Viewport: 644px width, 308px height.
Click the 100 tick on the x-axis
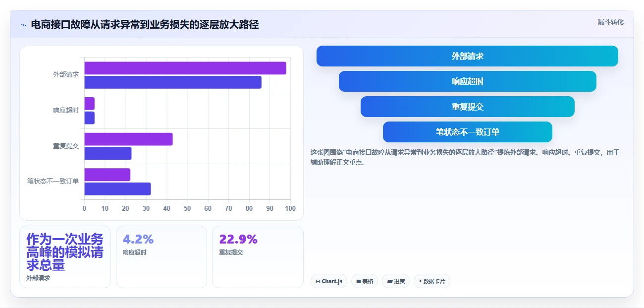[x=290, y=208]
